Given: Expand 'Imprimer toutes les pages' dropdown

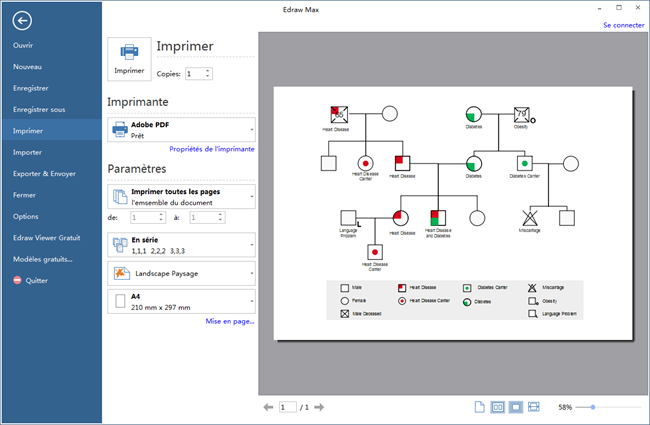Looking at the screenshot, I should pyautogui.click(x=181, y=195).
